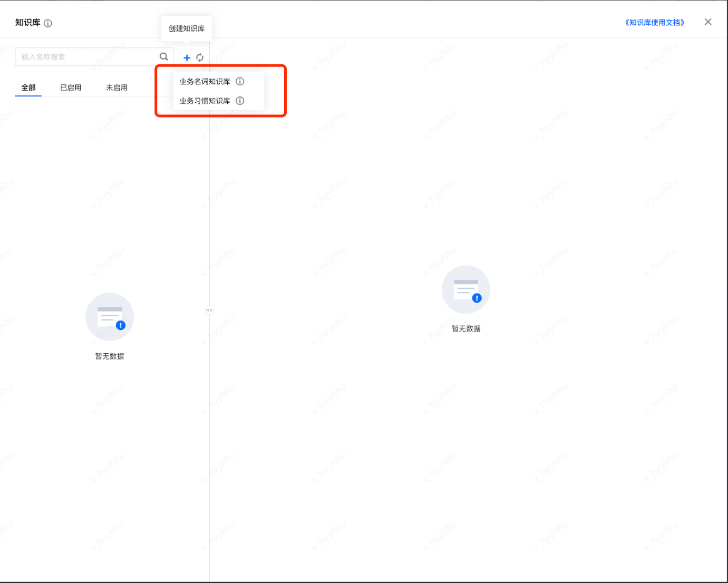Select 业务名词知识库 menu option
The width and height of the screenshot is (728, 583).
205,81
